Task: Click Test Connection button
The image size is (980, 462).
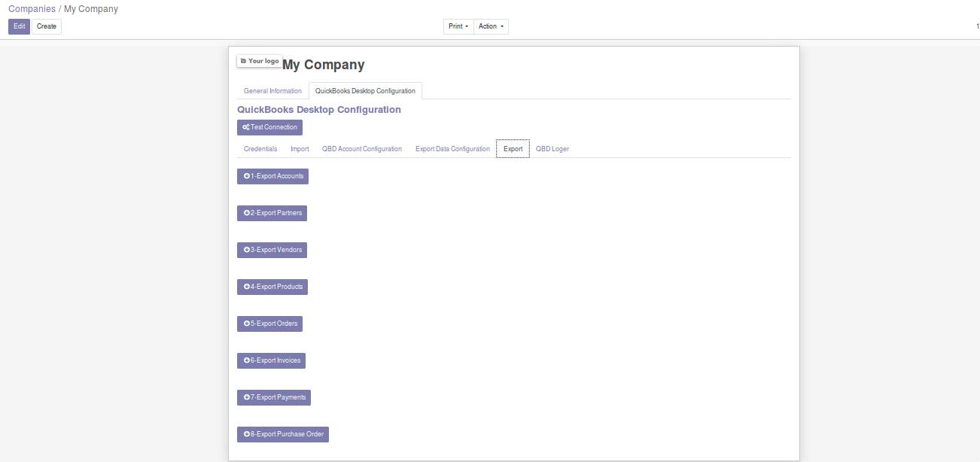Action: (269, 127)
